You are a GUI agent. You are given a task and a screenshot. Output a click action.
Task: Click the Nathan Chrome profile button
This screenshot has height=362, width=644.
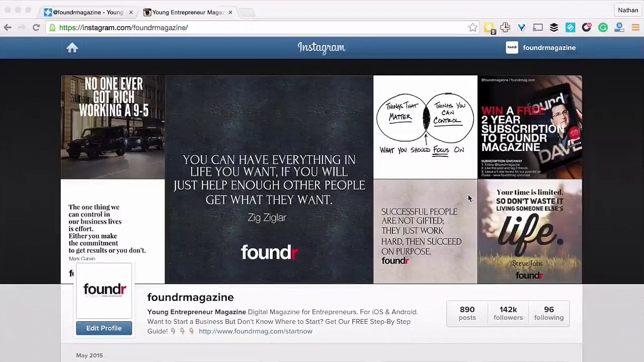tap(628, 10)
